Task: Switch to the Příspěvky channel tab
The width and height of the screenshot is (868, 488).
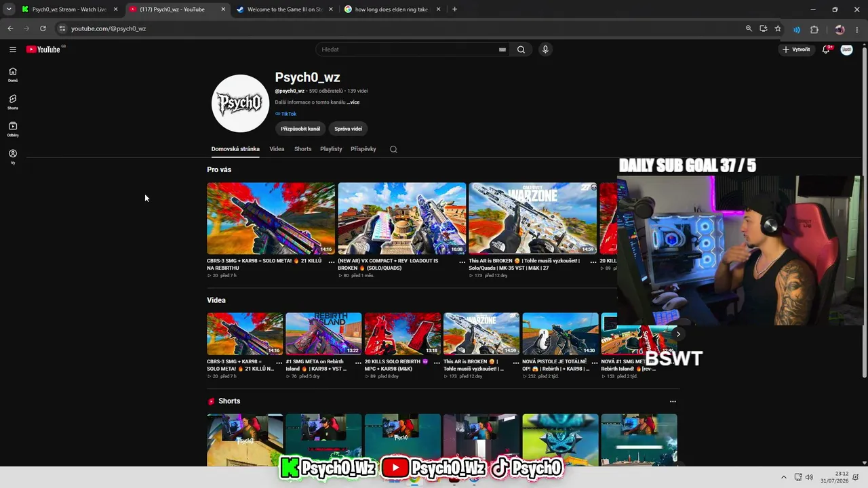Action: click(x=363, y=149)
